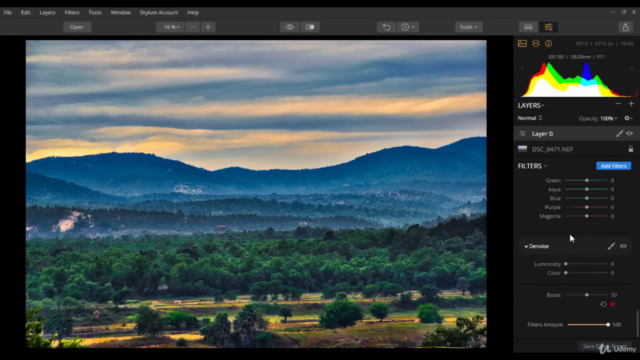This screenshot has width=640, height=360.
Task: Open the File menu
Action: coord(7,13)
